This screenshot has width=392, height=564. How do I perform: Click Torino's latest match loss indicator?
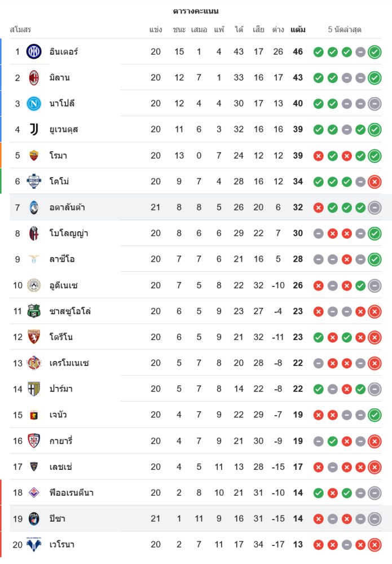[374, 337]
